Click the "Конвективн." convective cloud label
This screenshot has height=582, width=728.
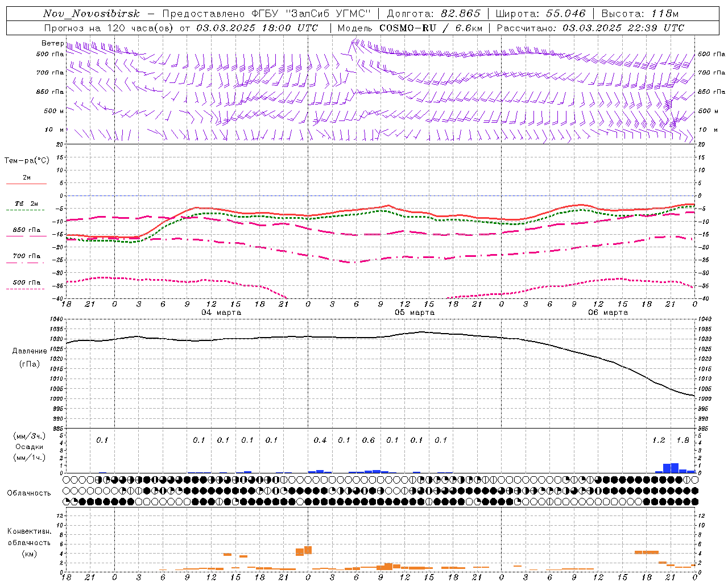point(29,531)
